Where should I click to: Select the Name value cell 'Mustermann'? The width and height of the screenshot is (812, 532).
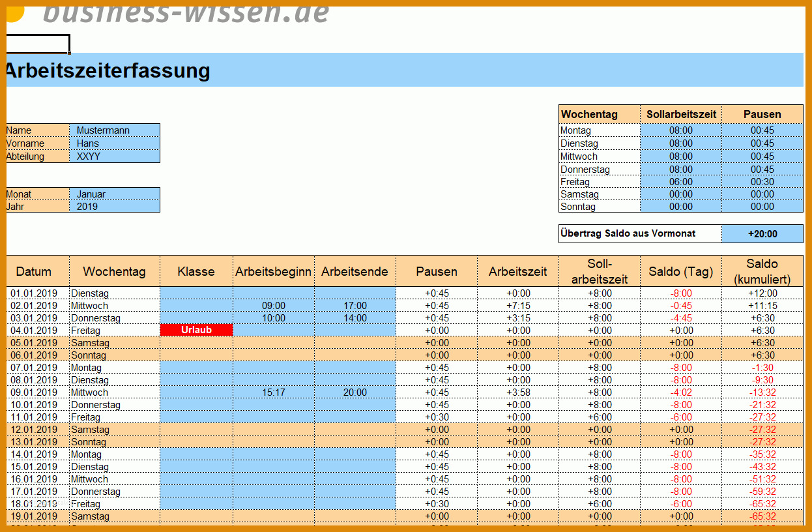pyautogui.click(x=115, y=130)
